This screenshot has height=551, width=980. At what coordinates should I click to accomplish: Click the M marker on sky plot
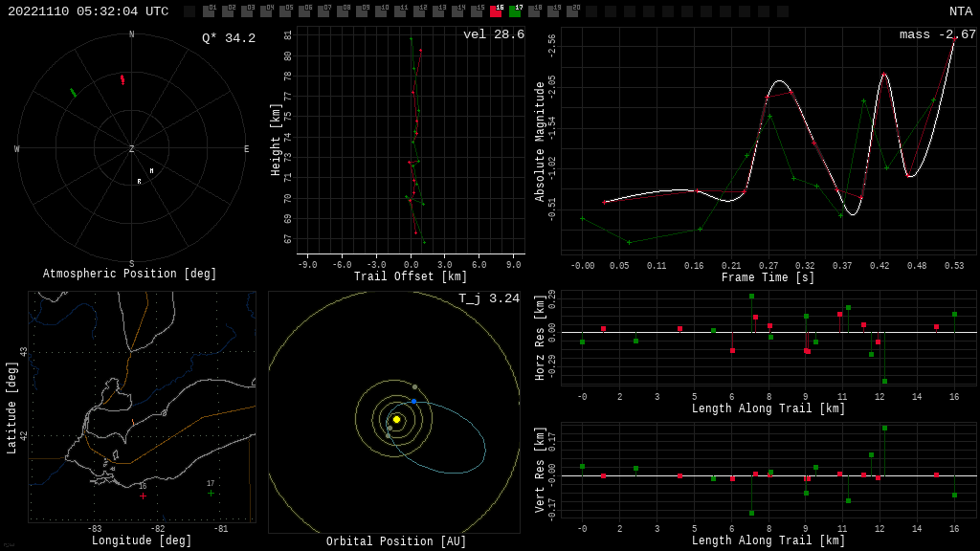coord(151,170)
